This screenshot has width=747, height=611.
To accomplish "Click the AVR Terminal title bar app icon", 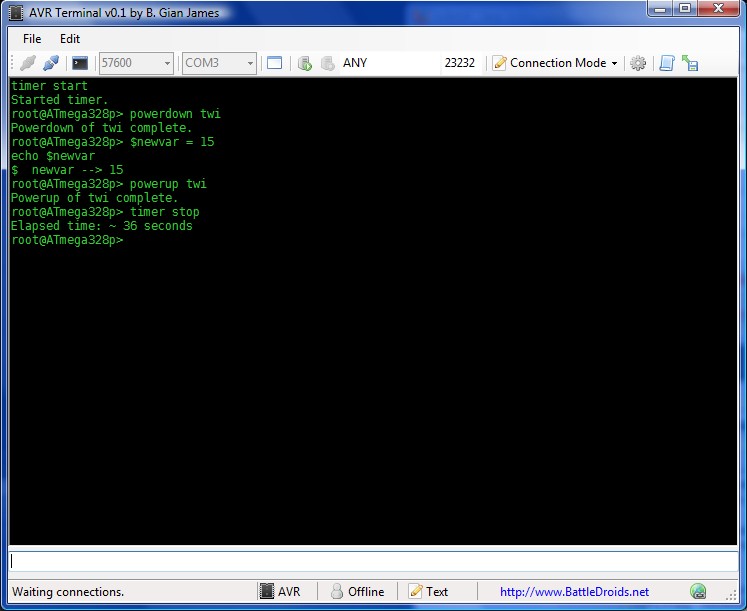I will pos(16,13).
